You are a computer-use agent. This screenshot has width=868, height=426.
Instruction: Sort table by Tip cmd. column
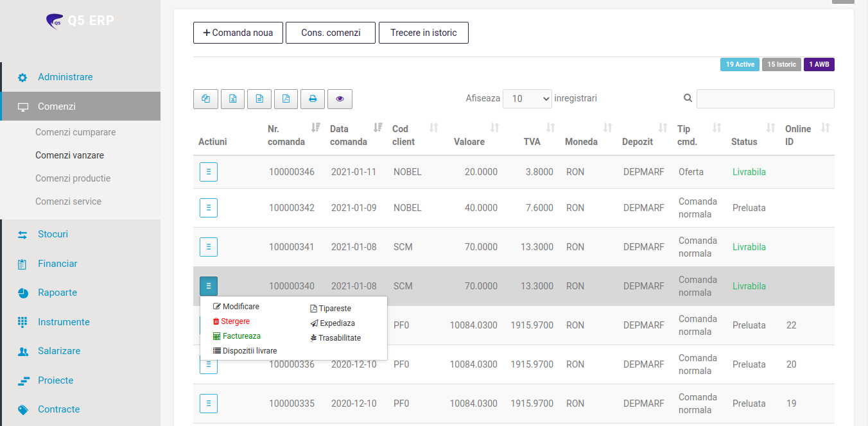click(699, 135)
